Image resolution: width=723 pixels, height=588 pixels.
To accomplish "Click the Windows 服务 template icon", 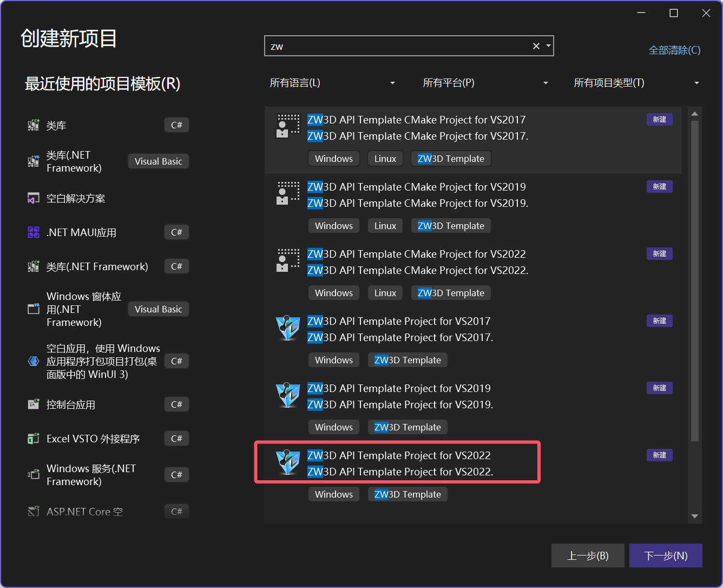I will 34,475.
